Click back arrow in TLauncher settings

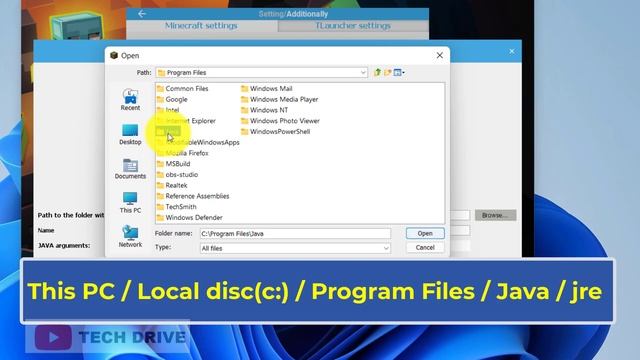tap(142, 14)
